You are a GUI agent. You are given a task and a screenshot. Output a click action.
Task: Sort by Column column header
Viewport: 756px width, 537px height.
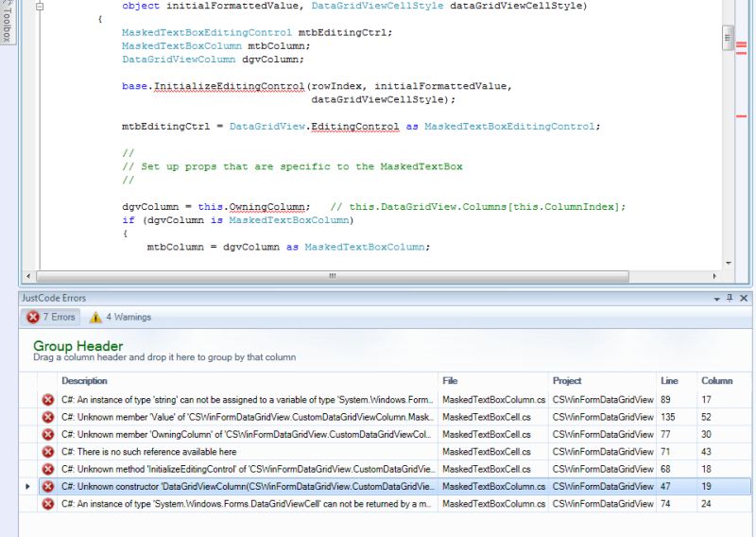(724, 381)
